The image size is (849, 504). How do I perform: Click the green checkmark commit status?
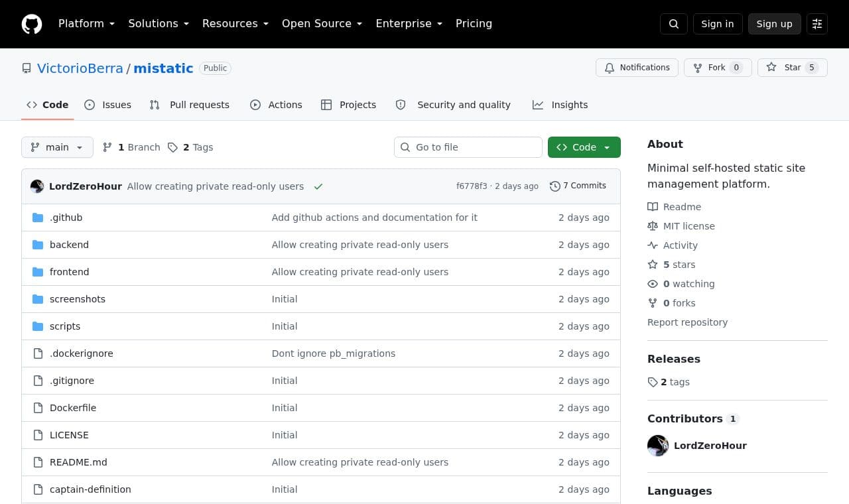(318, 186)
